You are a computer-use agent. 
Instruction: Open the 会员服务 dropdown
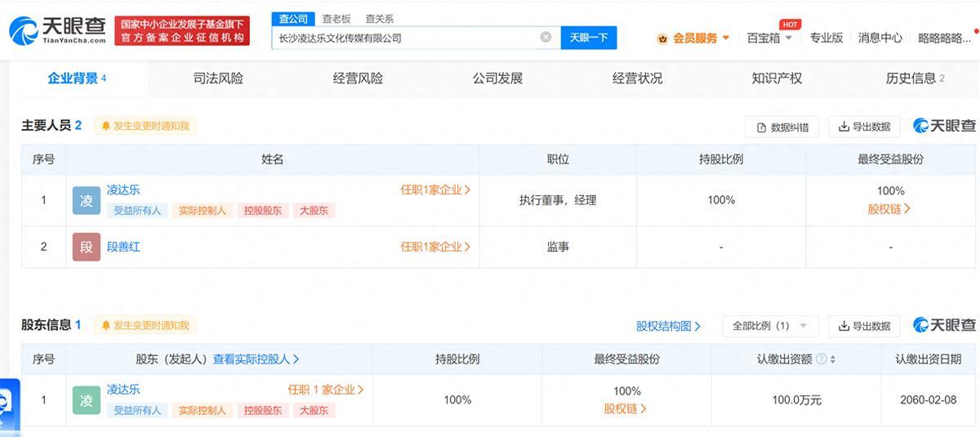coord(693,38)
